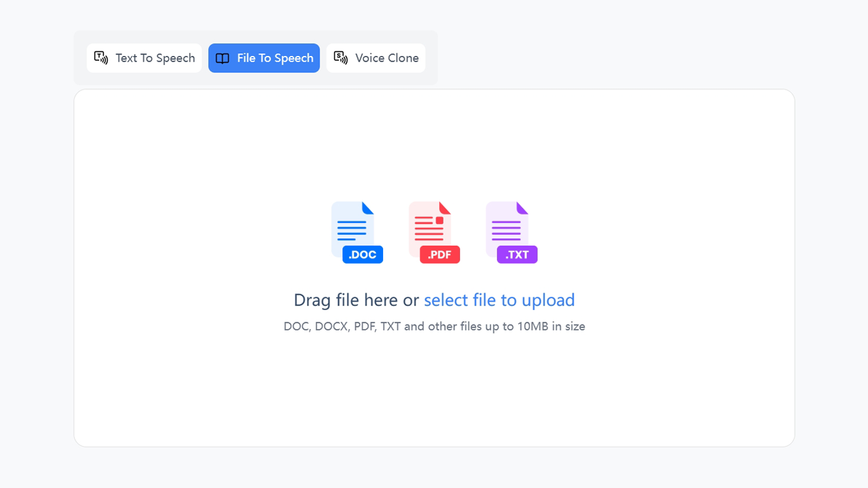Click the select file to upload link

499,299
